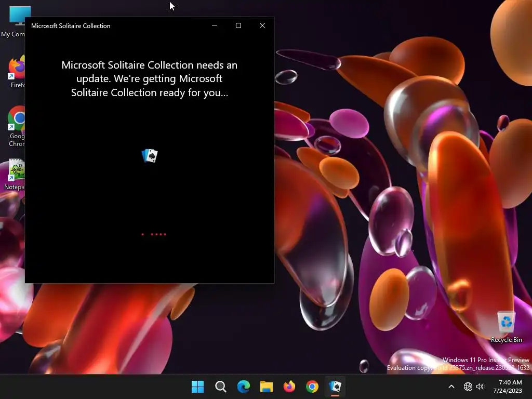
Task: Select the Notepad++ desktop shortcut
Action: point(15,175)
